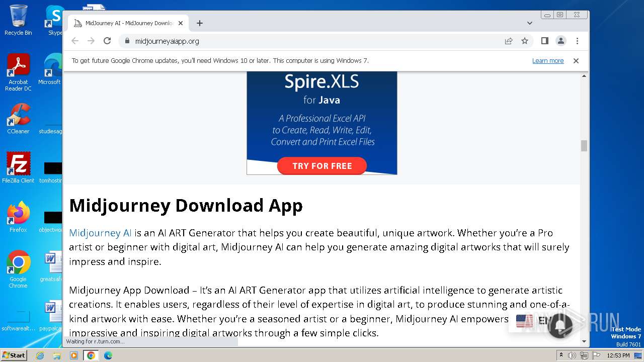Launch CCleaner from the desktop

[x=18, y=119]
